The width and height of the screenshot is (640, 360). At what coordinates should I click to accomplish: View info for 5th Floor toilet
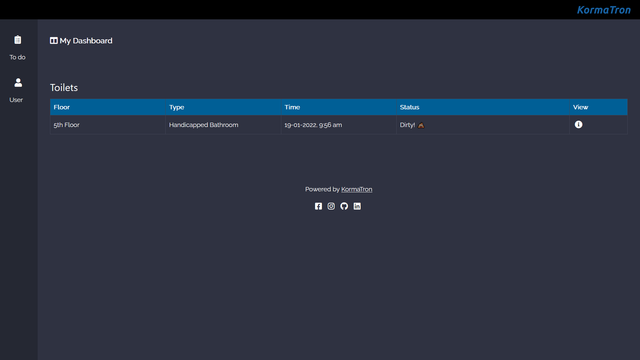coord(578,124)
